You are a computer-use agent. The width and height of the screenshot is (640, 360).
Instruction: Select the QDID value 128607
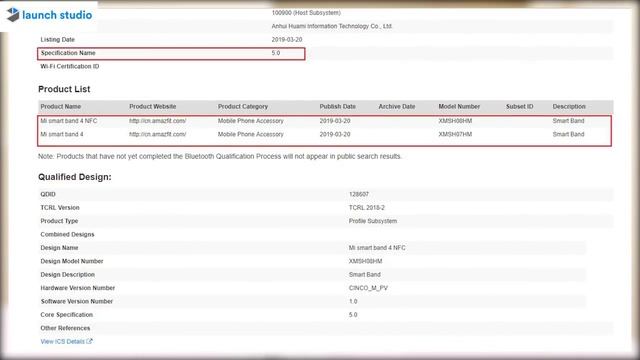click(359, 194)
